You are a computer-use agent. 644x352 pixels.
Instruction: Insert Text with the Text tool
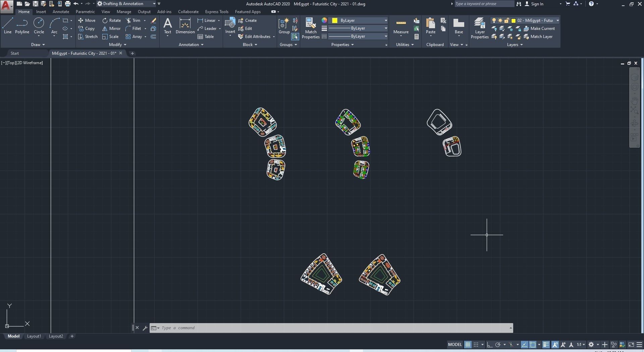167,26
